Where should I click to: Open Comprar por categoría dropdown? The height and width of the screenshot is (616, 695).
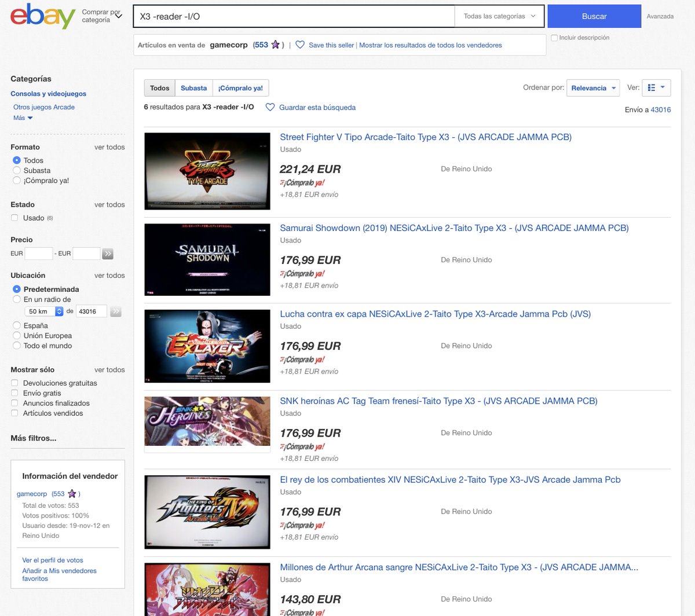(102, 16)
